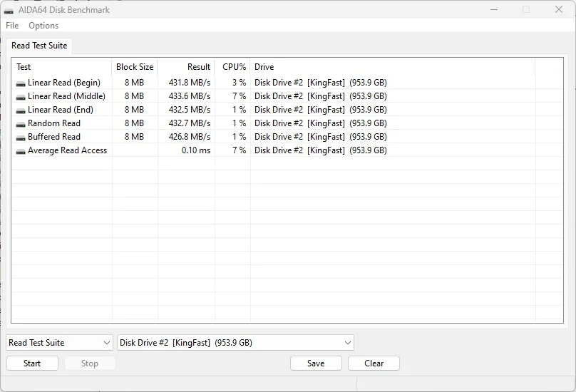Viewport: 576px width, 392px height.
Task: Click the 432.7 MB/s result value
Action: pos(190,123)
